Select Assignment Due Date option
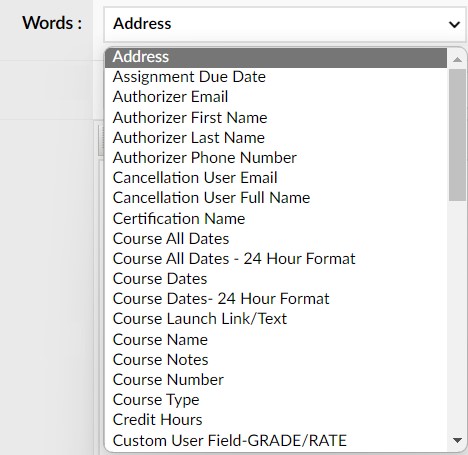The width and height of the screenshot is (468, 455). (x=276, y=77)
